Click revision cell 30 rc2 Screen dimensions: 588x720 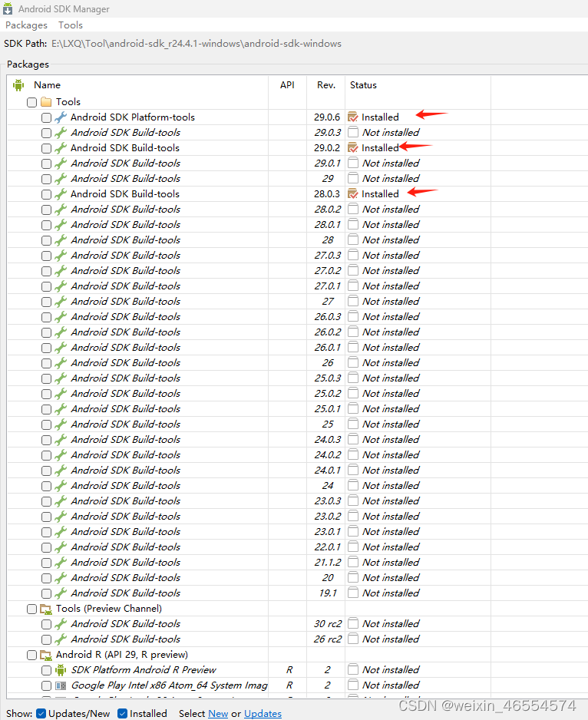(328, 623)
